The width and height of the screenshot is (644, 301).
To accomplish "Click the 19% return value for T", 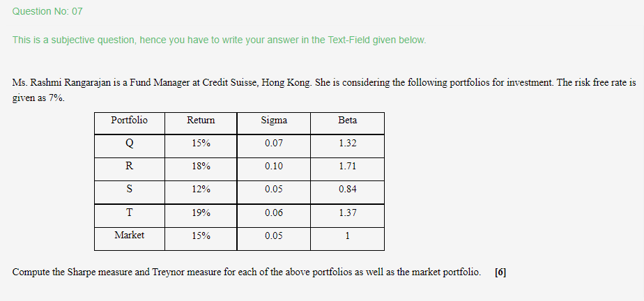I will click(201, 213).
